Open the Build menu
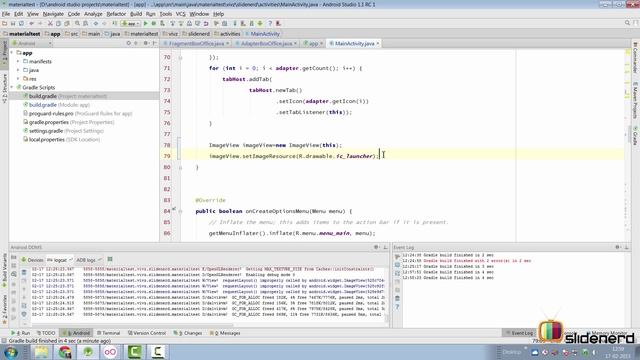Image resolution: width=640 pixels, height=360 pixels. point(136,14)
